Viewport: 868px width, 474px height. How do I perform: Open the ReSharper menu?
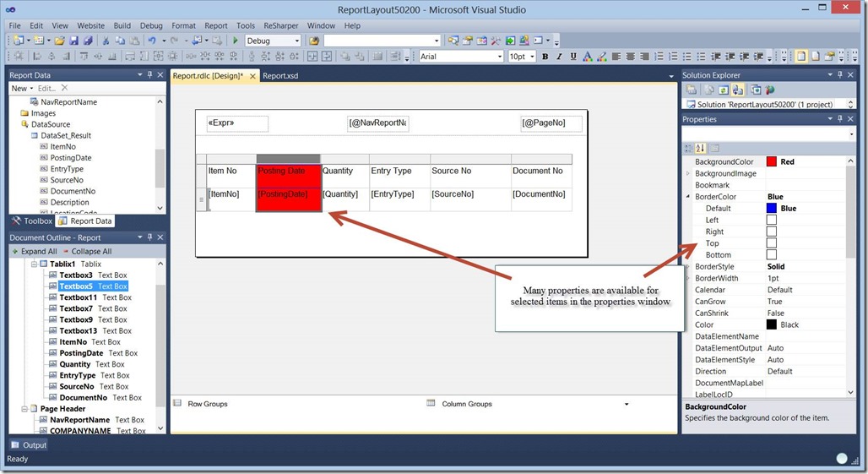pos(280,25)
